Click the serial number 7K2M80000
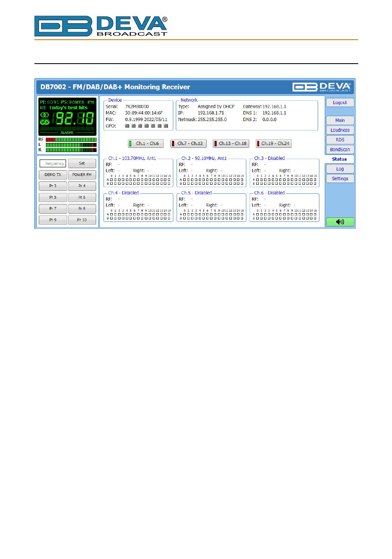The width and height of the screenshot is (392, 559). [x=137, y=107]
